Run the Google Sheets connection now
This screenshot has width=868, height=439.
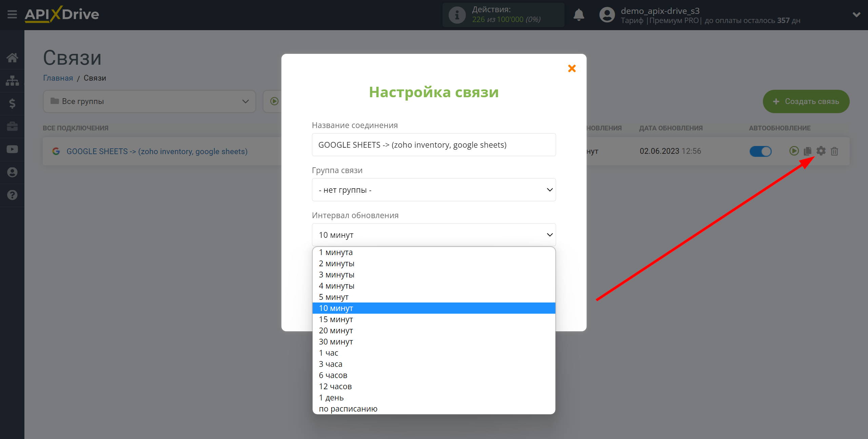coord(794,151)
